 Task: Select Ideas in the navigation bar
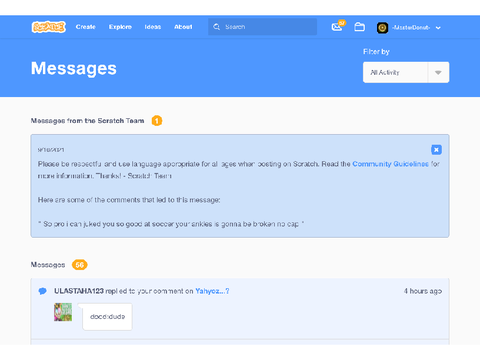click(x=153, y=27)
